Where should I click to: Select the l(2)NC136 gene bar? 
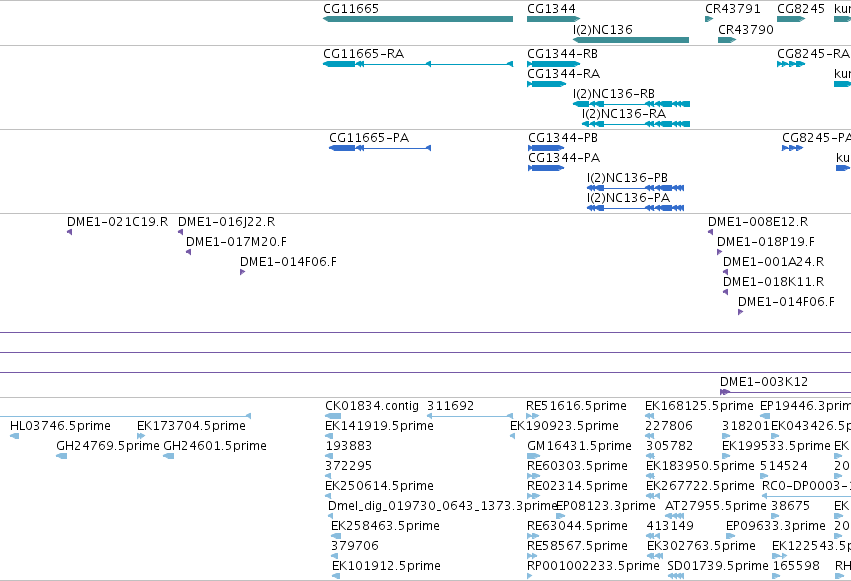[631, 40]
